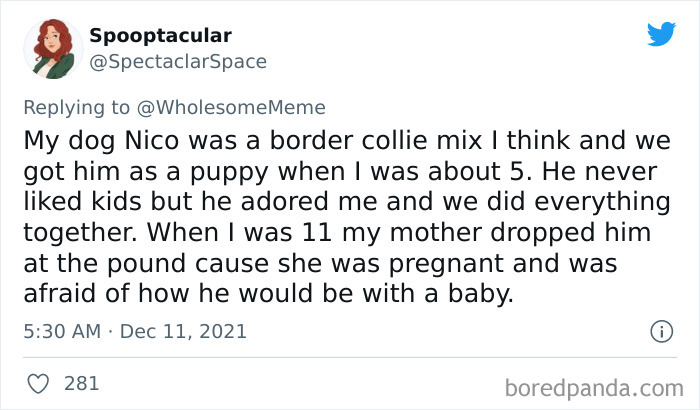700x410 pixels.
Task: Click the "Replying to" label
Action: 76,108
